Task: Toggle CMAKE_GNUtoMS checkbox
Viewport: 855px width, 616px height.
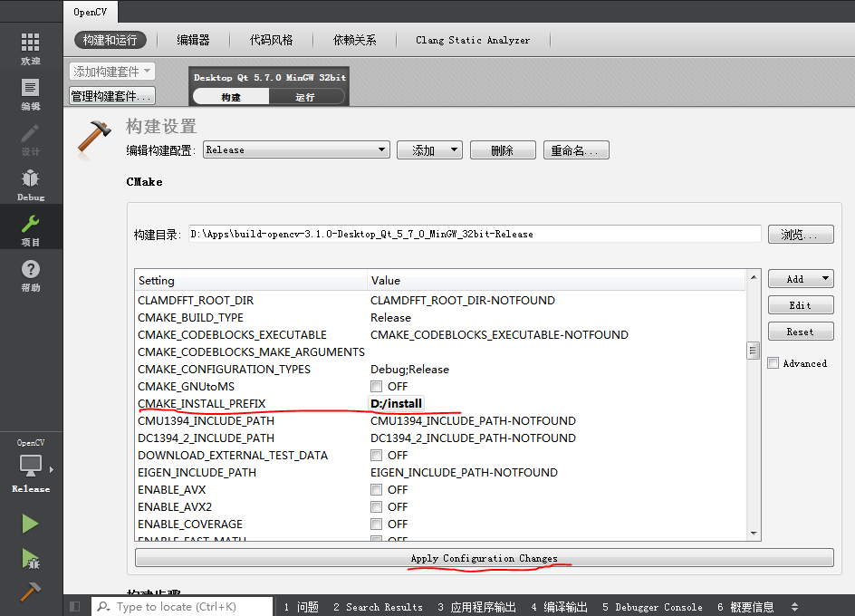Action: point(376,386)
